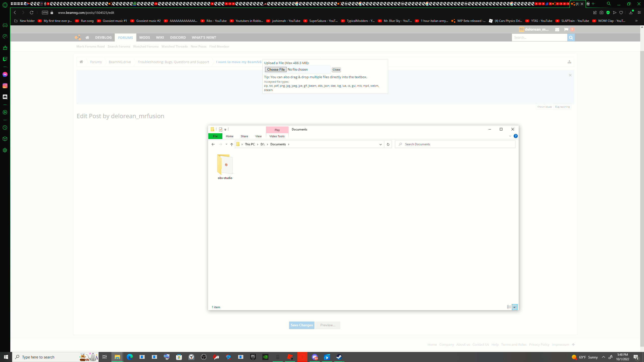The image size is (644, 362).
Task: Open Watched Threads link
Action: (x=174, y=47)
